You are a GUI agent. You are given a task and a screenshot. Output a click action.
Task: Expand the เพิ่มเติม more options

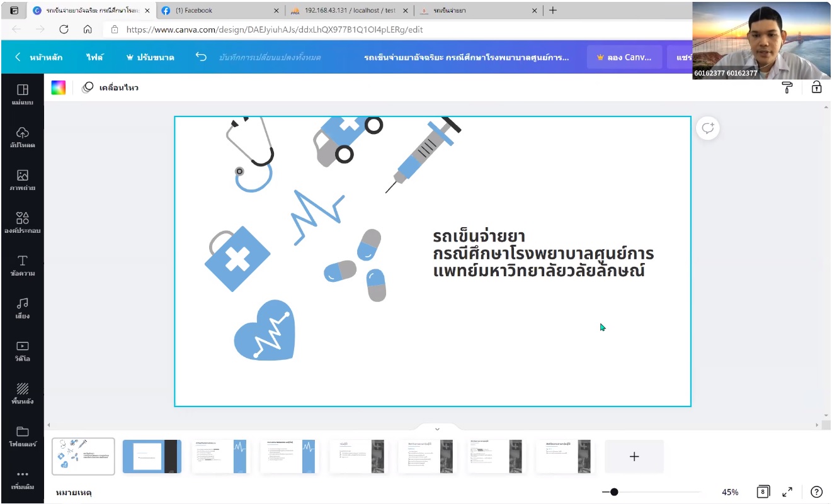point(22,479)
